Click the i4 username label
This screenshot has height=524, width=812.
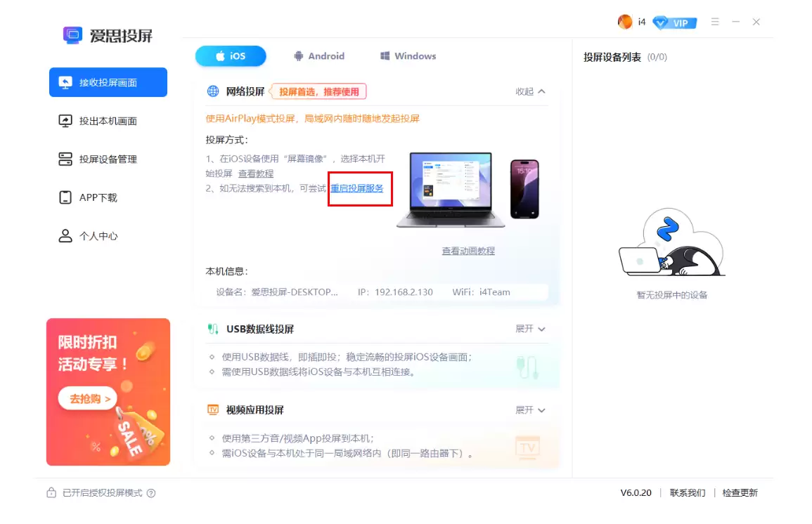[x=642, y=22]
